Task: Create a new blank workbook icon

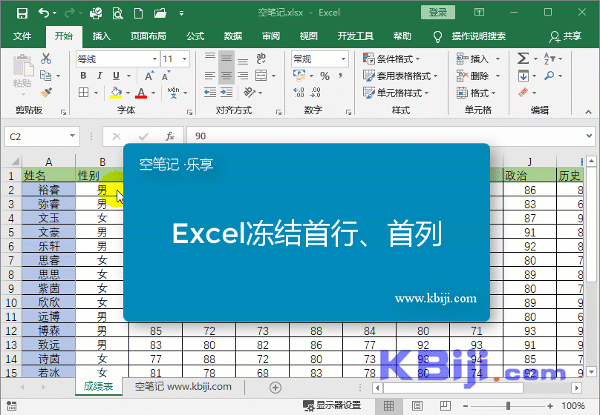Action: click(139, 13)
